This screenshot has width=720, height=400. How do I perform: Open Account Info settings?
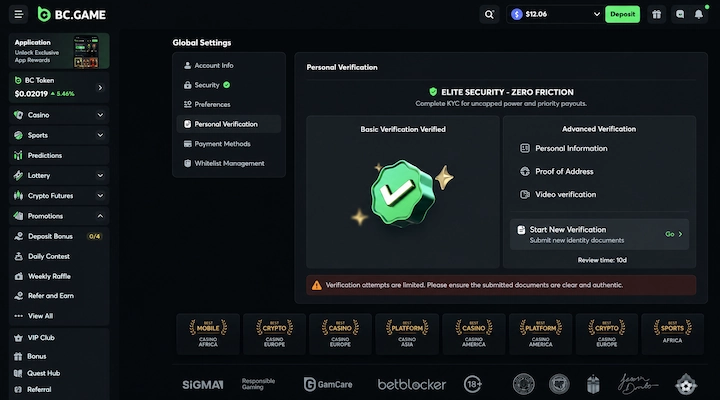[x=229, y=66]
